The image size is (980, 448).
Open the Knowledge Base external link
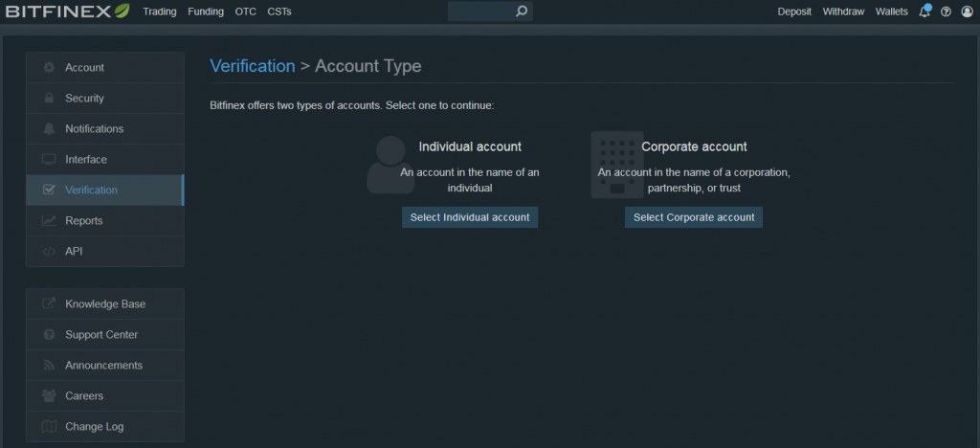pos(105,304)
